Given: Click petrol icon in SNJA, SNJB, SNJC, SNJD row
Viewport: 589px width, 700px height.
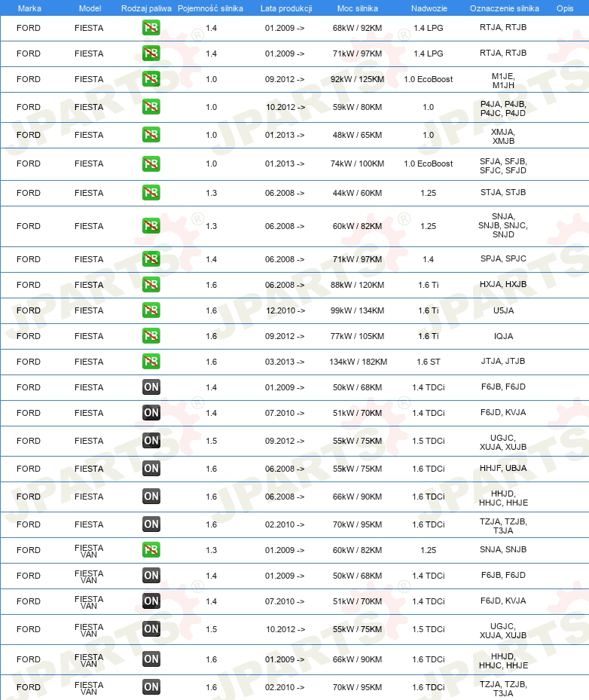Looking at the screenshot, I should tap(151, 226).
